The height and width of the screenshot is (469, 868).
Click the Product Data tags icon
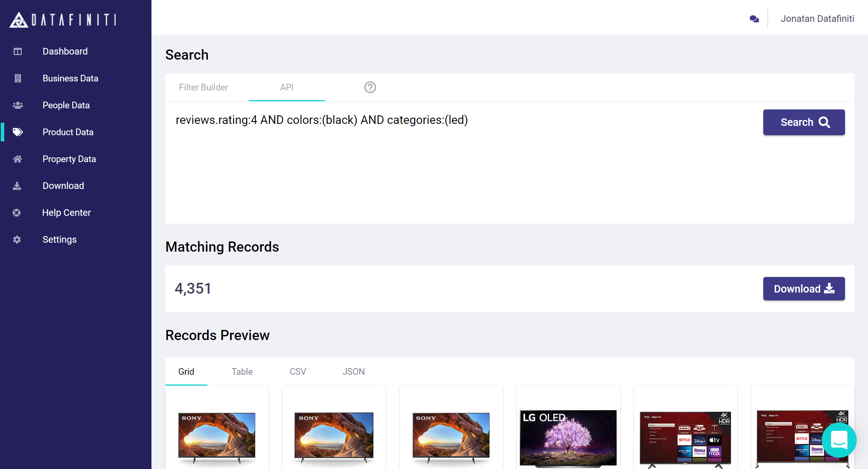[18, 132]
